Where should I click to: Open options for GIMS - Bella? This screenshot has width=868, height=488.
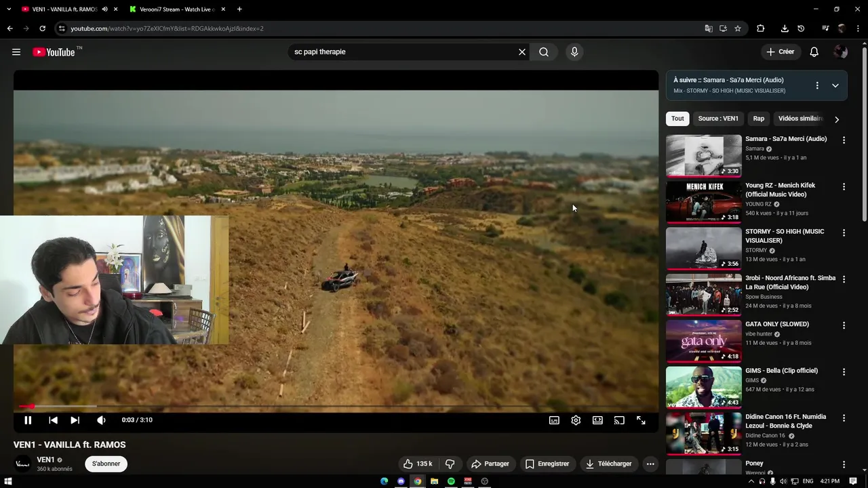[x=844, y=372]
